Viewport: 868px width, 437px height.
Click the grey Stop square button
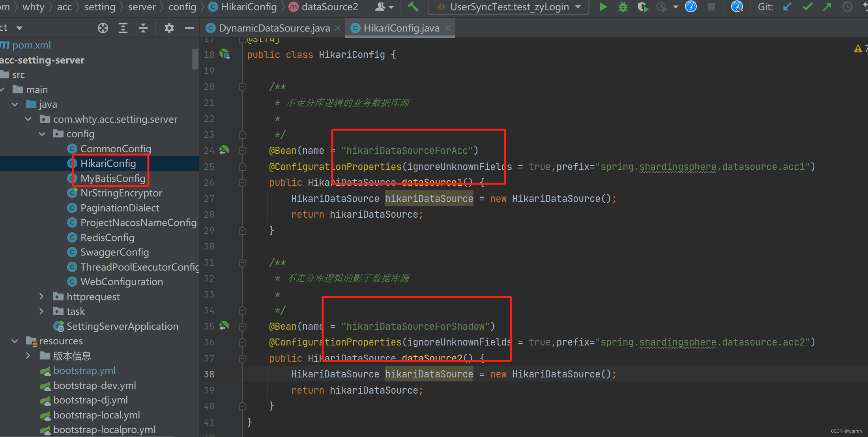(x=711, y=7)
